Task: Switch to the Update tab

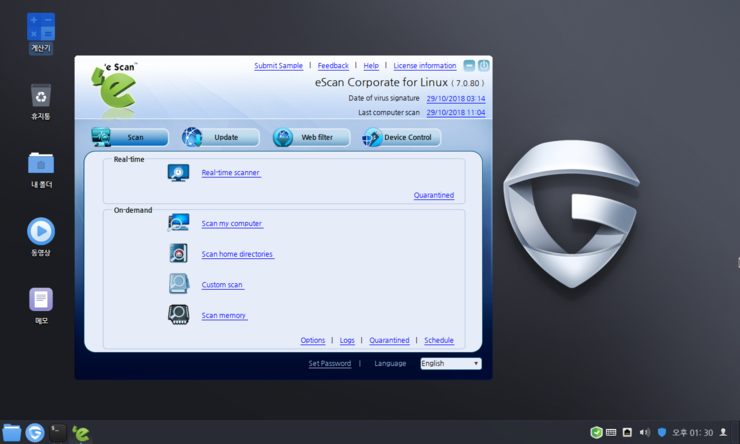Action: click(220, 137)
